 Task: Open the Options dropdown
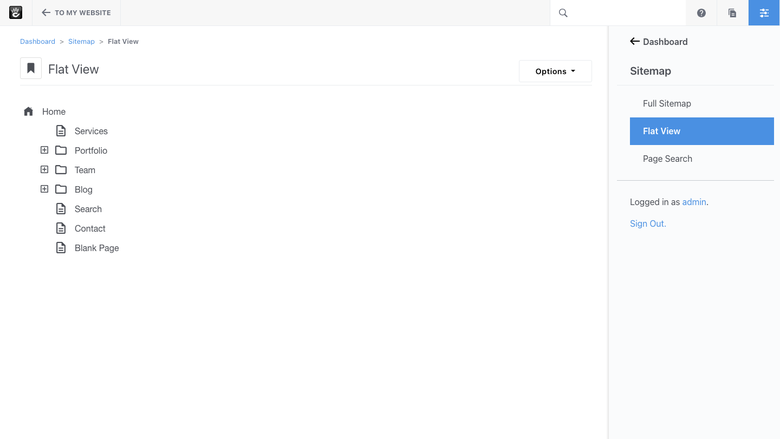tap(555, 71)
